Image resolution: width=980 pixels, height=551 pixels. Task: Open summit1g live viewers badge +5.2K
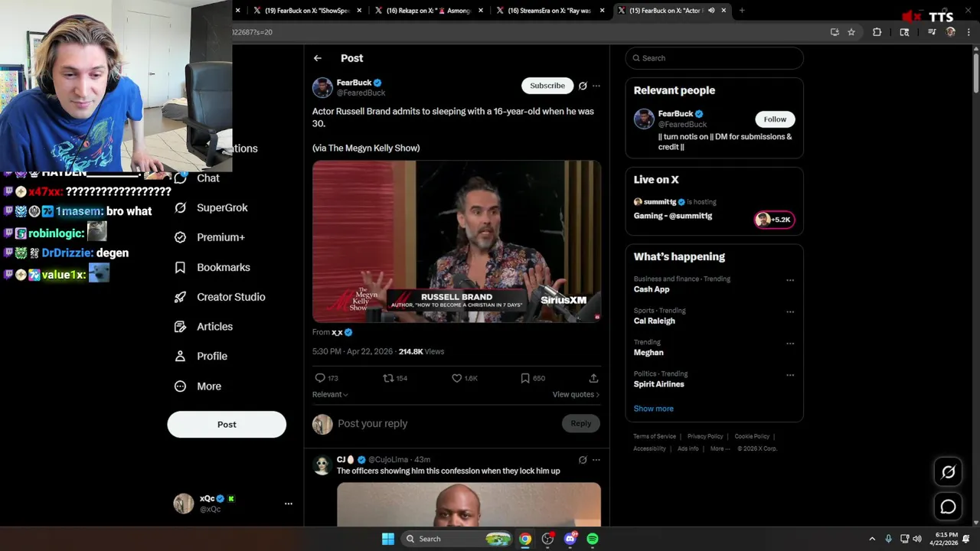tap(774, 220)
